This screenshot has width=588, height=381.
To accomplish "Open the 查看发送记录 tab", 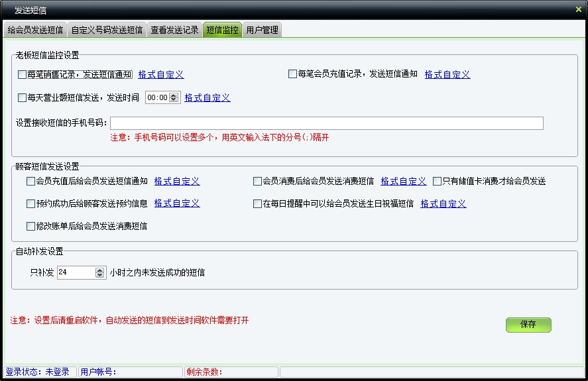I will [x=174, y=30].
